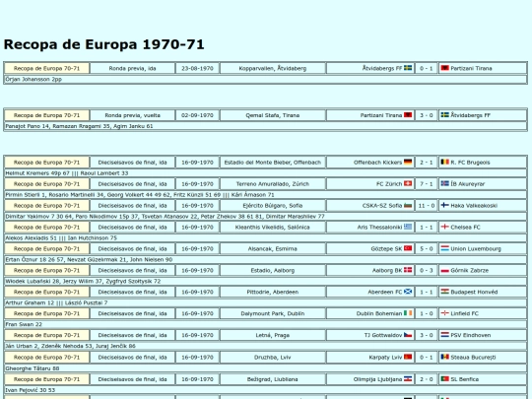Click Albanian flag next to Partizani Tirana away
532x399 pixels.
pyautogui.click(x=444, y=68)
